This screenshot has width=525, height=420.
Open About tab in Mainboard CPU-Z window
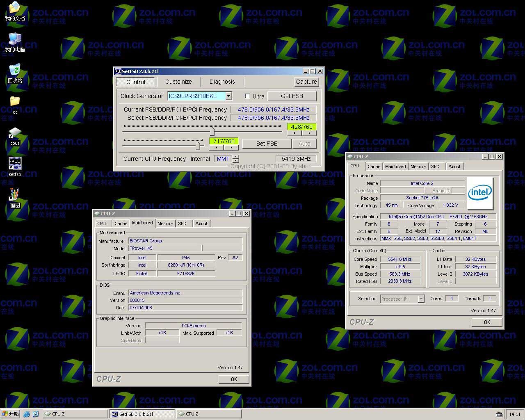point(201,224)
